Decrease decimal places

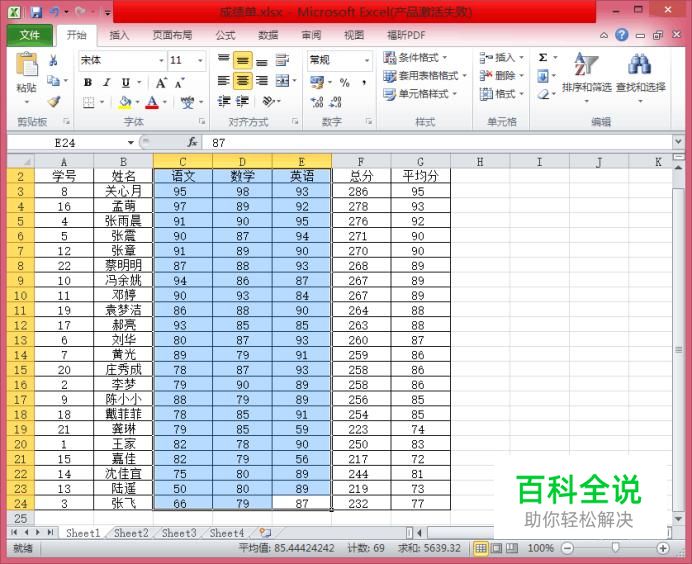coord(336,102)
